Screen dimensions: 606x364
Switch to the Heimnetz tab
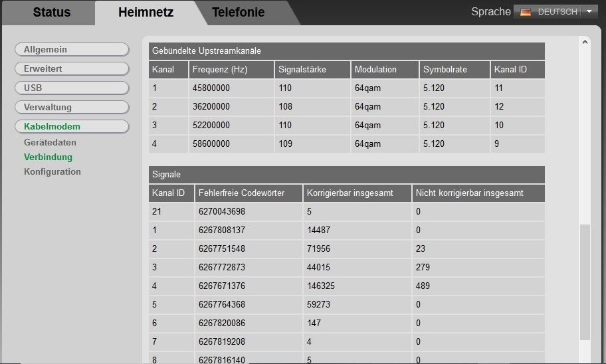pos(146,13)
